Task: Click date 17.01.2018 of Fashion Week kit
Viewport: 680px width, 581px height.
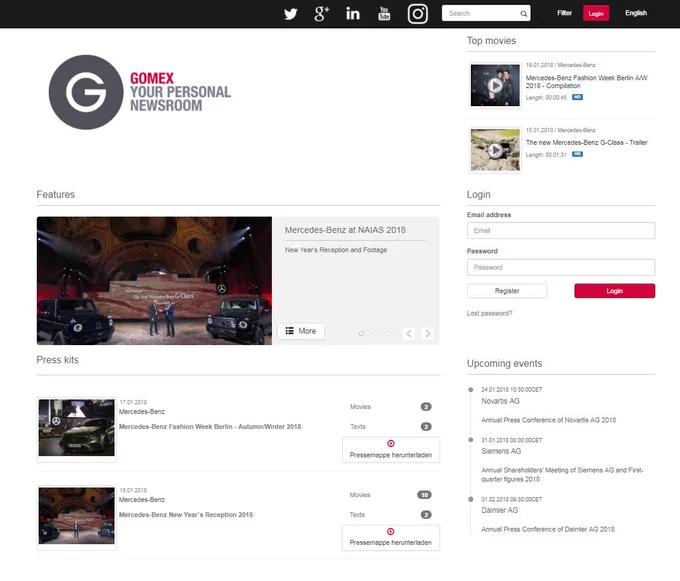Action: [x=133, y=402]
